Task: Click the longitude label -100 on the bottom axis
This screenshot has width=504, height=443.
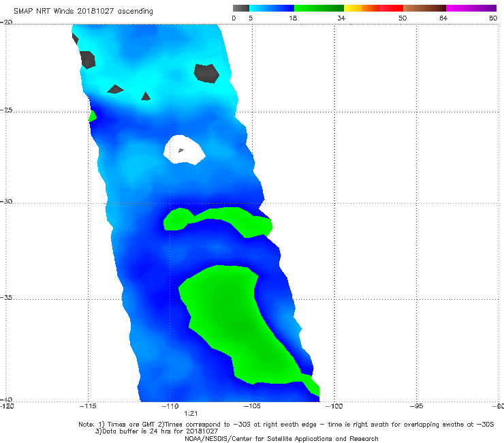Action: point(334,406)
